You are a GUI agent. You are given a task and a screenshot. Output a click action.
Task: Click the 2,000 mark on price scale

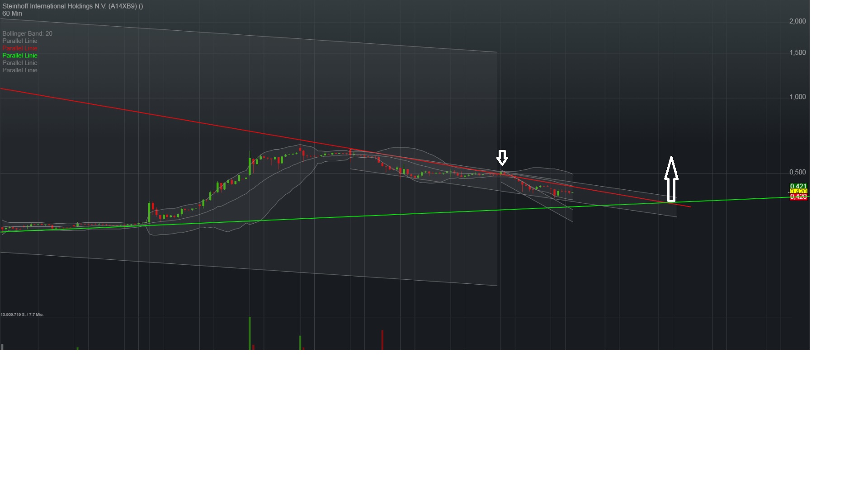(797, 21)
